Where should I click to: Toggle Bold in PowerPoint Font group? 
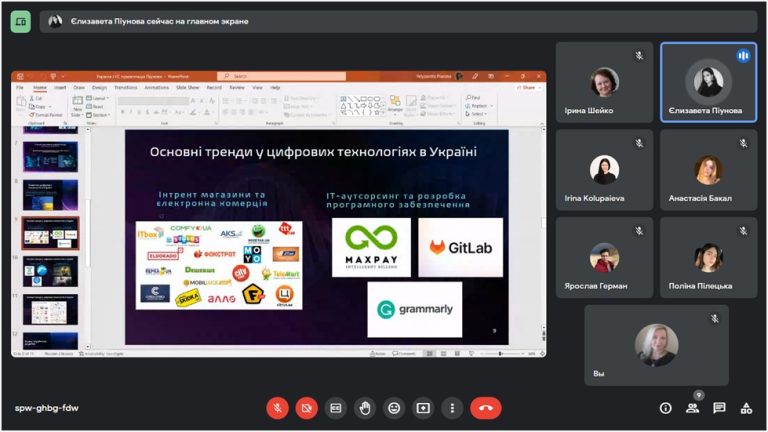(122, 112)
